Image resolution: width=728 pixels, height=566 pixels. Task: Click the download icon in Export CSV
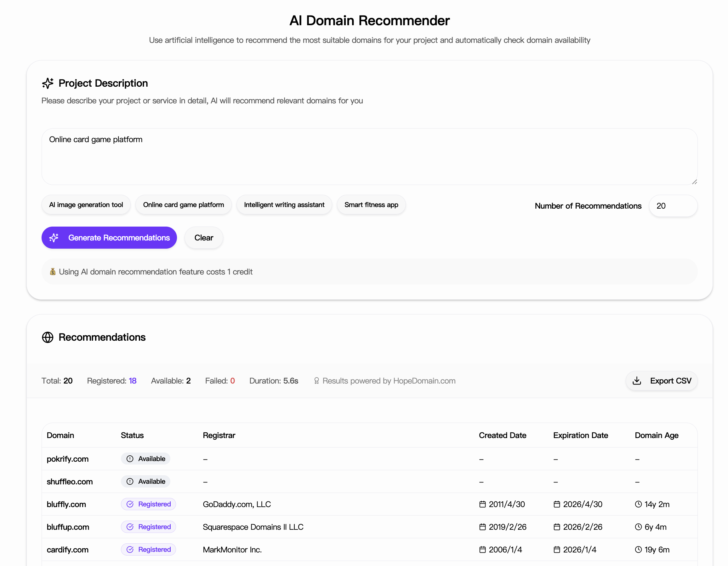(637, 381)
